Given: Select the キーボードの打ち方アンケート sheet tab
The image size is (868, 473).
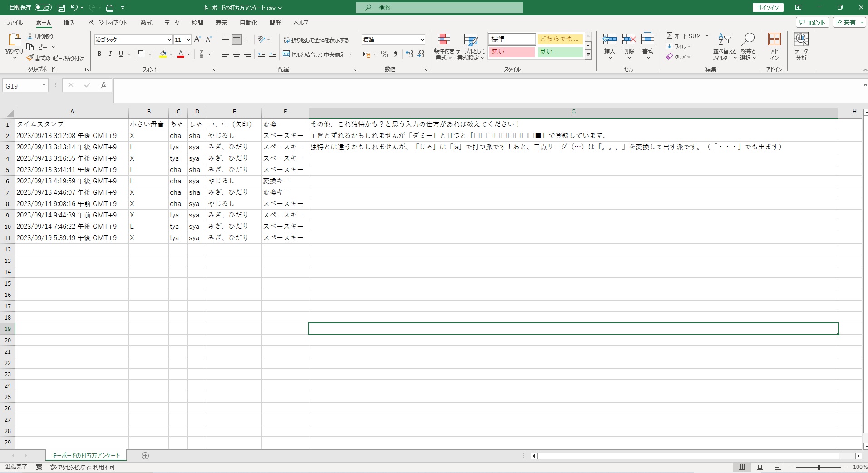Looking at the screenshot, I should click(86, 455).
